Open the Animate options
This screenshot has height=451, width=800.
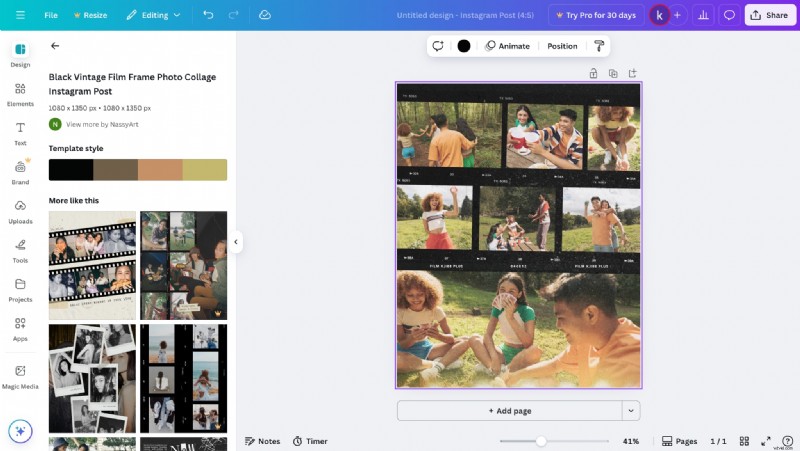coord(508,46)
